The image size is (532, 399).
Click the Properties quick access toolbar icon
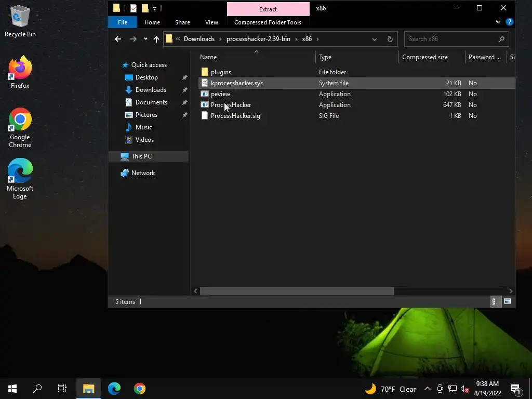click(x=134, y=8)
